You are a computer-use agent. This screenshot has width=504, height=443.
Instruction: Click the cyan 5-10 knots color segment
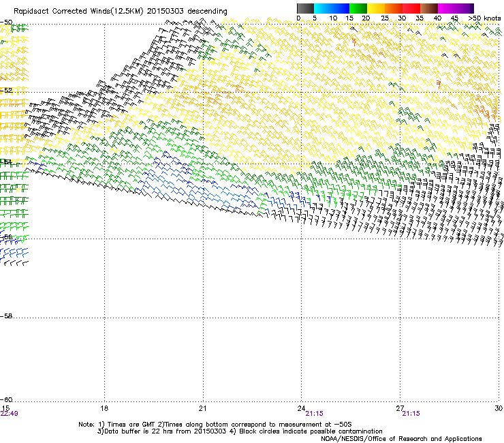coord(323,8)
